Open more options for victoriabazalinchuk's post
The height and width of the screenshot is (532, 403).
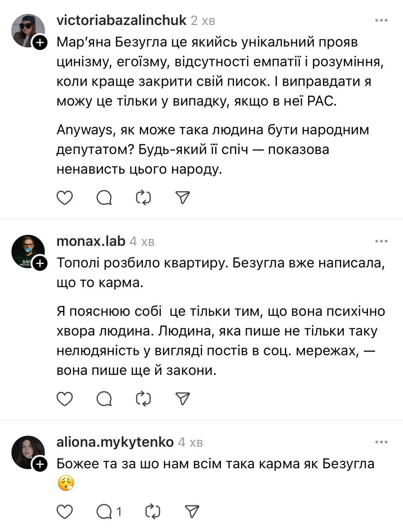click(381, 20)
